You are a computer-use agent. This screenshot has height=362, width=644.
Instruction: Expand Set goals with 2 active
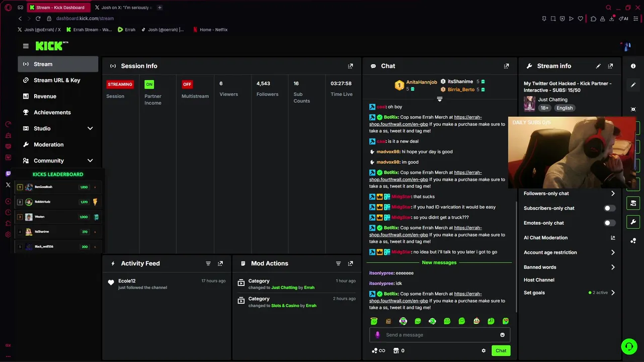(x=569, y=293)
